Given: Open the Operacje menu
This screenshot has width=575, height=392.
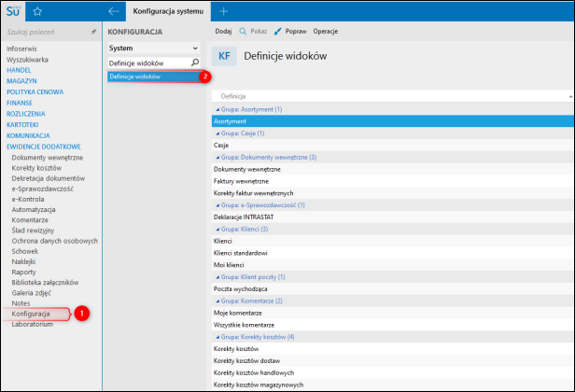Looking at the screenshot, I should pyautogui.click(x=325, y=31).
